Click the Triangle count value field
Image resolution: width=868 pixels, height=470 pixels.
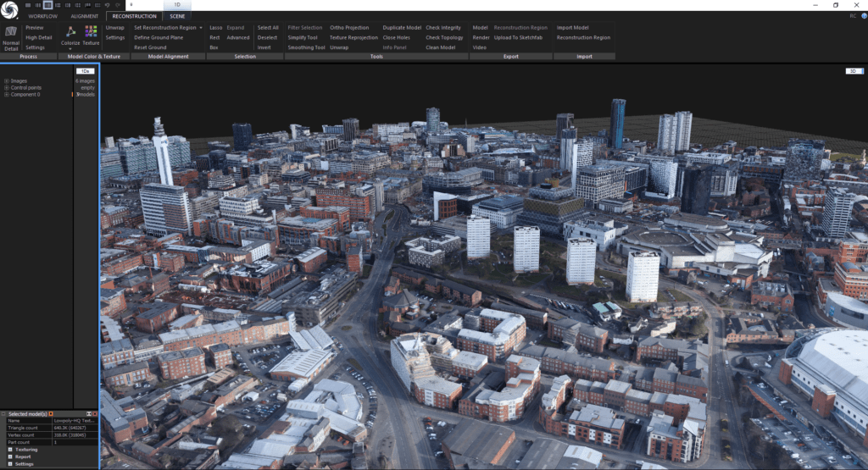click(75, 428)
